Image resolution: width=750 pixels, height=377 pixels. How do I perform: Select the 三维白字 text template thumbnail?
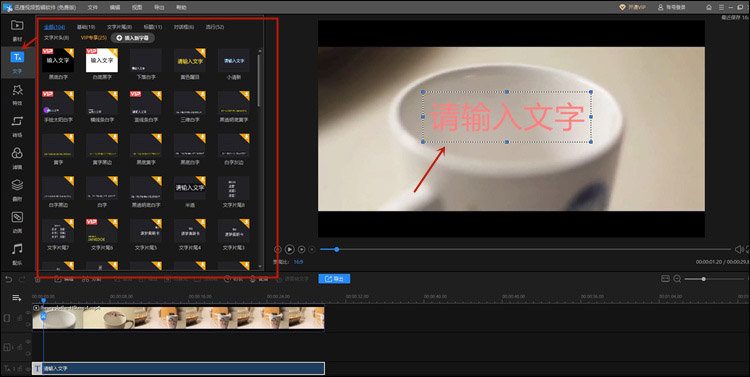[x=190, y=103]
